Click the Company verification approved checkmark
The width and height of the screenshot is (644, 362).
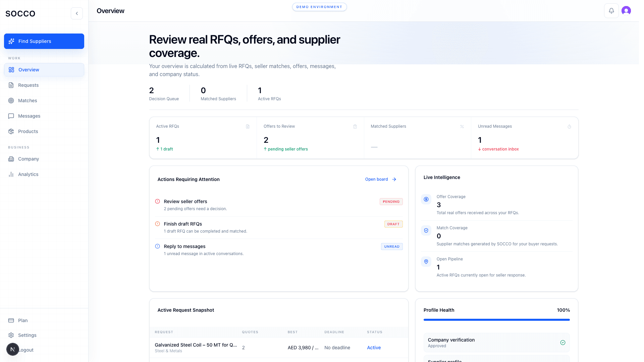pos(563,343)
